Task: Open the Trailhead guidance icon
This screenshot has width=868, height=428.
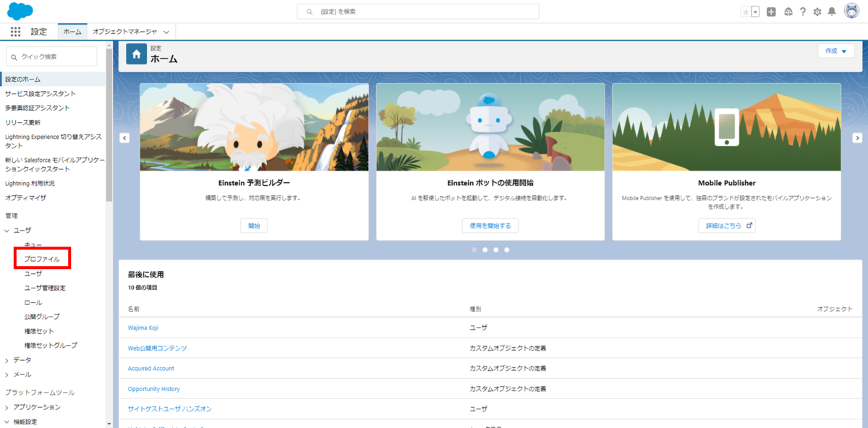Action: coord(788,12)
